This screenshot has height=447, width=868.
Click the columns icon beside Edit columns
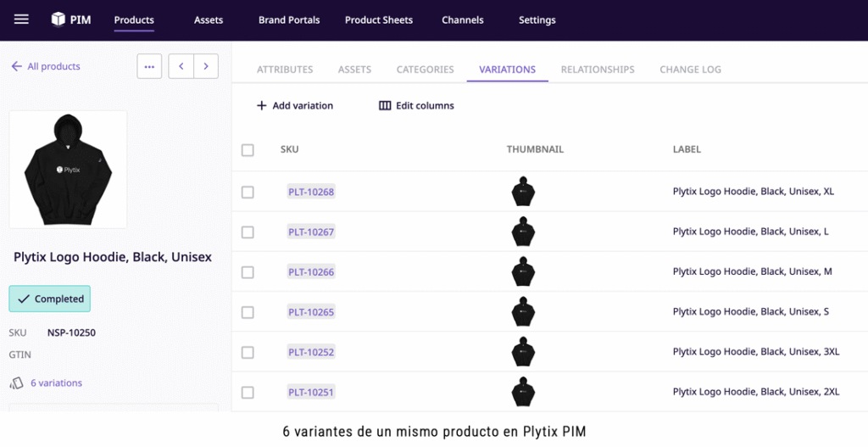click(385, 106)
